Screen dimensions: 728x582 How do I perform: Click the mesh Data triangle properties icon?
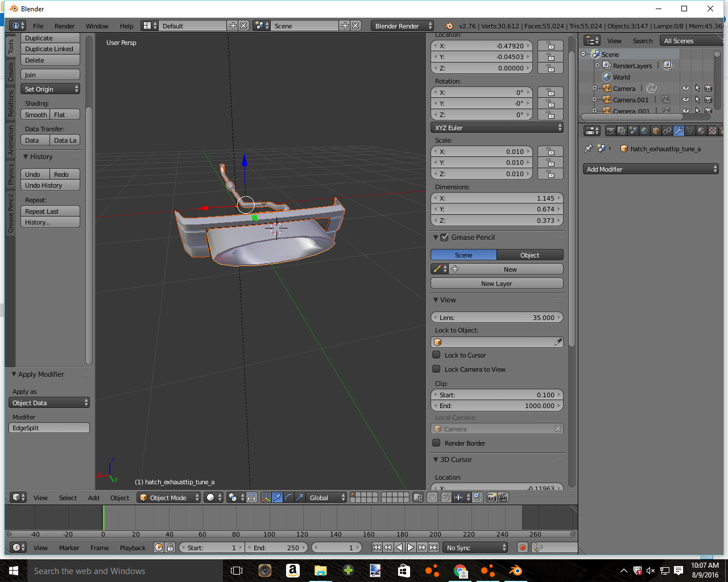click(x=690, y=131)
